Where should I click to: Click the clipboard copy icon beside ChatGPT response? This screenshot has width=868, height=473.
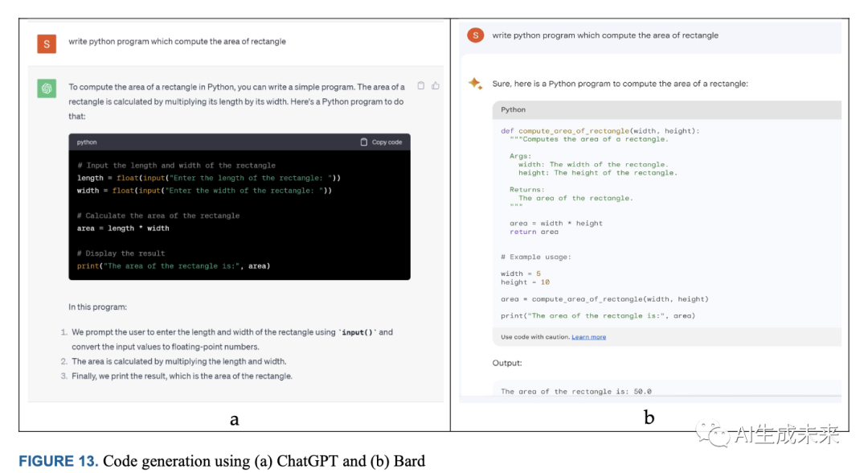click(420, 86)
